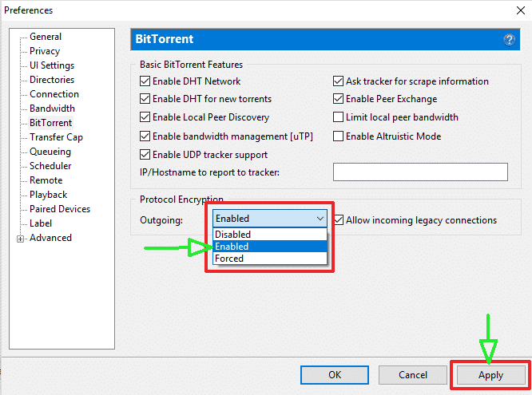The height and width of the screenshot is (395, 532).
Task: Select Paired Devices in the sidebar
Action: pyautogui.click(x=60, y=209)
